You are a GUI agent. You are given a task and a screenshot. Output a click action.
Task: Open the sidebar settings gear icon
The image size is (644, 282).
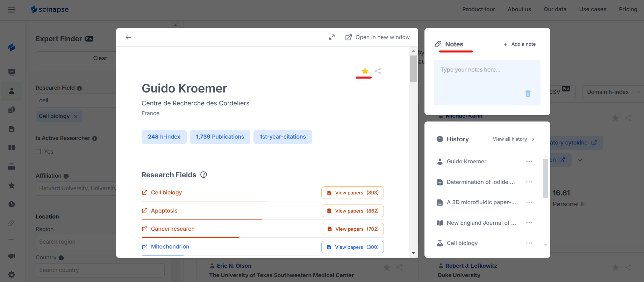12,275
